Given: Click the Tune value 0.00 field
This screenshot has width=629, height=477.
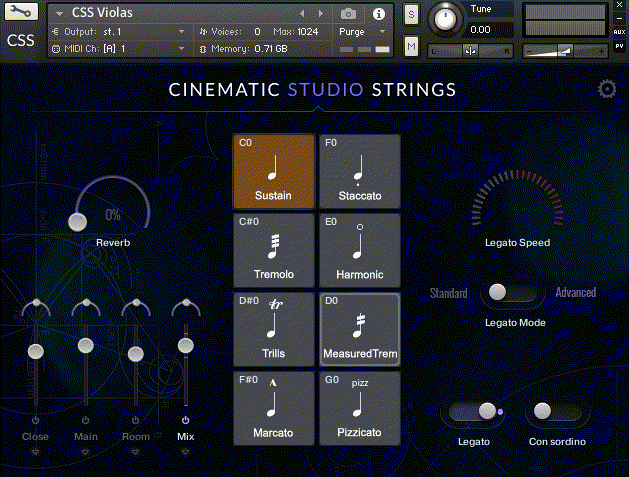Looking at the screenshot, I should tap(489, 30).
